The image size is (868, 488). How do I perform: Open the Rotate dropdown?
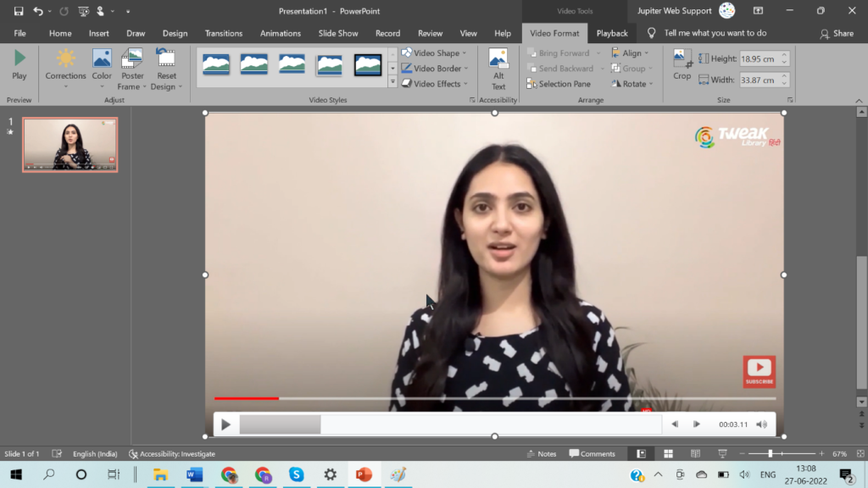pos(632,84)
